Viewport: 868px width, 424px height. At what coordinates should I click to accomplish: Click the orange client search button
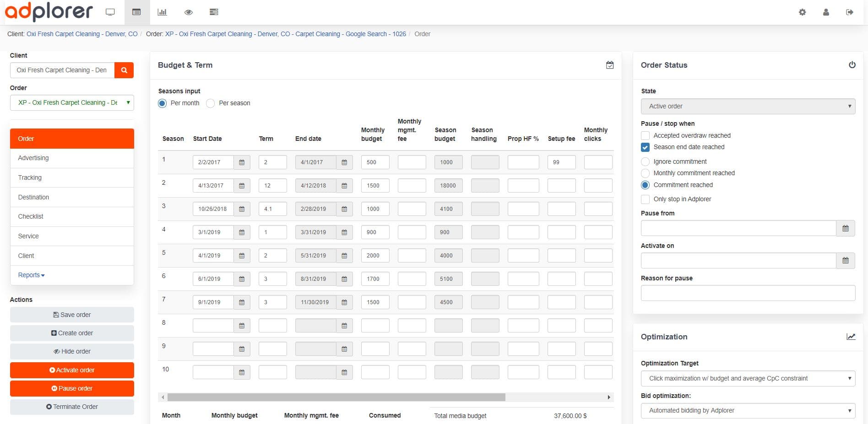tap(124, 70)
